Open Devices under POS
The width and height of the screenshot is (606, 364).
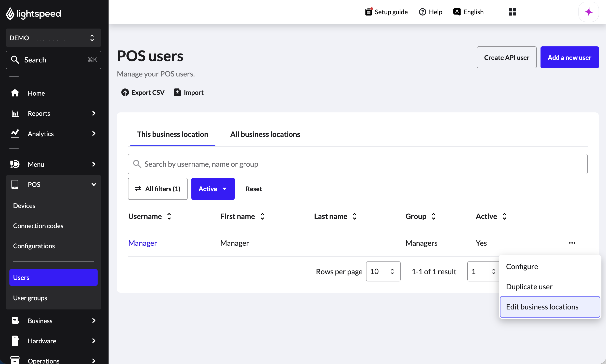tap(54, 205)
